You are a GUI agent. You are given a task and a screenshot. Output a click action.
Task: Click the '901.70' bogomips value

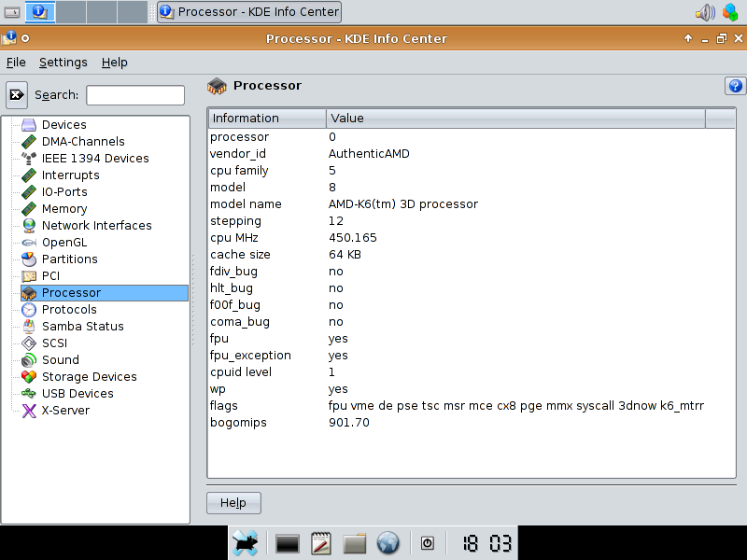(x=348, y=423)
